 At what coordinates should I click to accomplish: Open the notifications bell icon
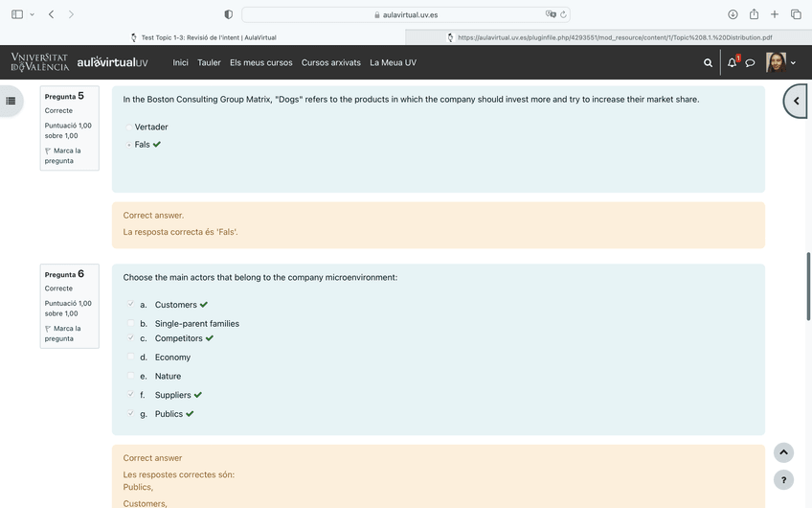(733, 62)
